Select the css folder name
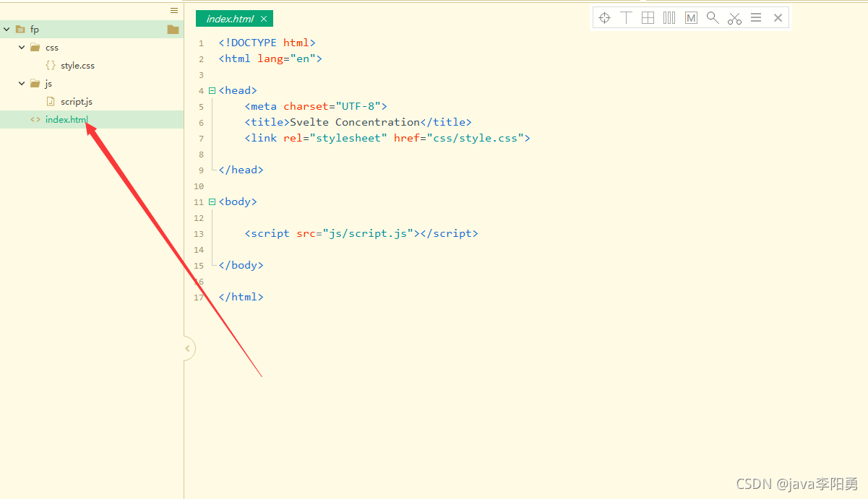Screen dimensions: 868x499 pyautogui.click(x=52, y=48)
